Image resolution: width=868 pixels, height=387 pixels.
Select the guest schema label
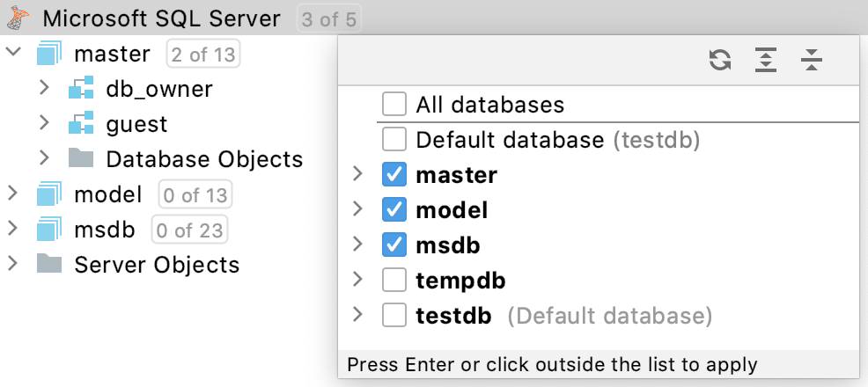point(136,125)
